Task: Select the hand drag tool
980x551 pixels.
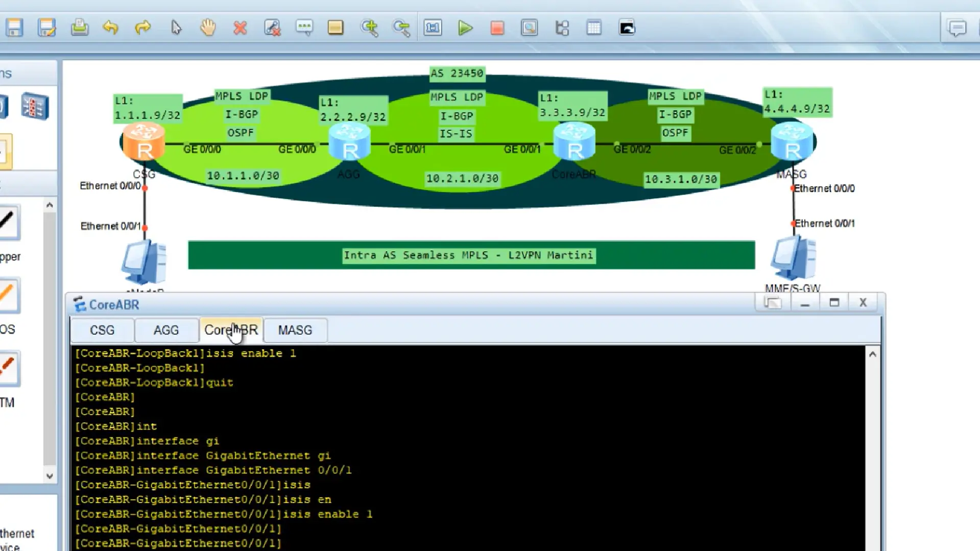Action: (x=208, y=28)
